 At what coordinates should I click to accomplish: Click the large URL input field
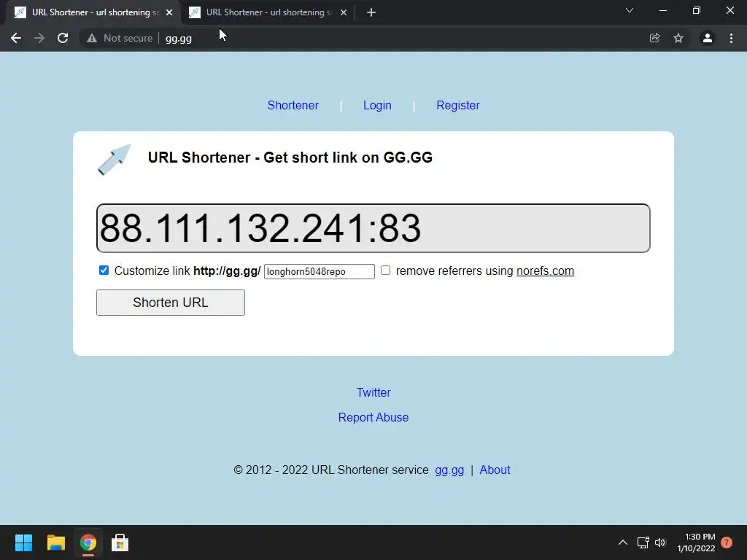(x=373, y=228)
